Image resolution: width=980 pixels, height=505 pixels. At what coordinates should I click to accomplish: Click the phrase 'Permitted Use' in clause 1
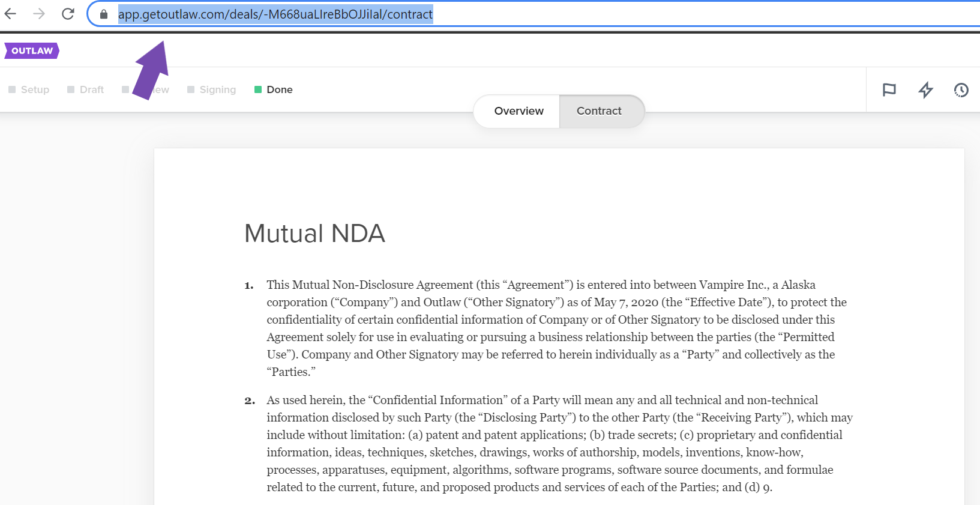tap(550, 346)
